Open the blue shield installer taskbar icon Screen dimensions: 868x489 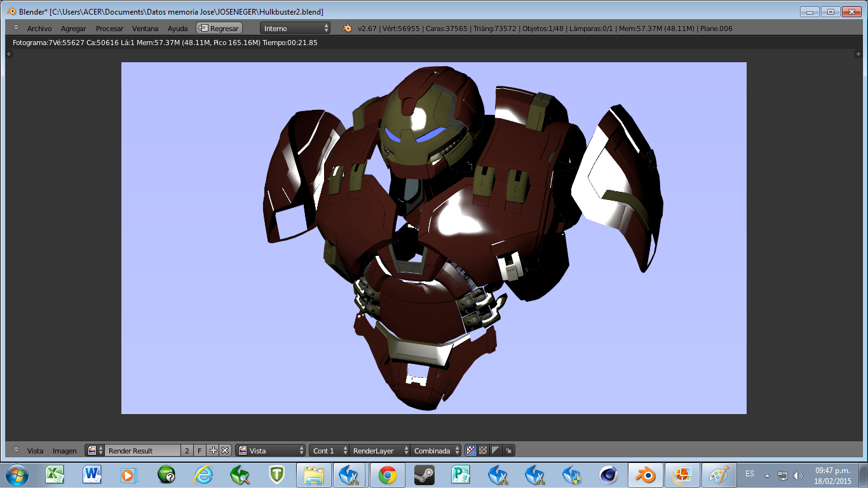coord(573,474)
